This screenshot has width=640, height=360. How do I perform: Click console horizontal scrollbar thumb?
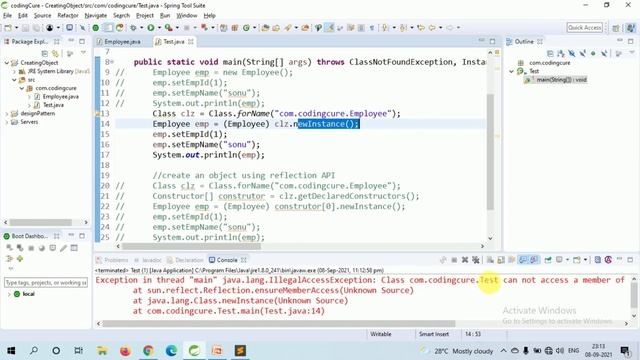click(278, 323)
